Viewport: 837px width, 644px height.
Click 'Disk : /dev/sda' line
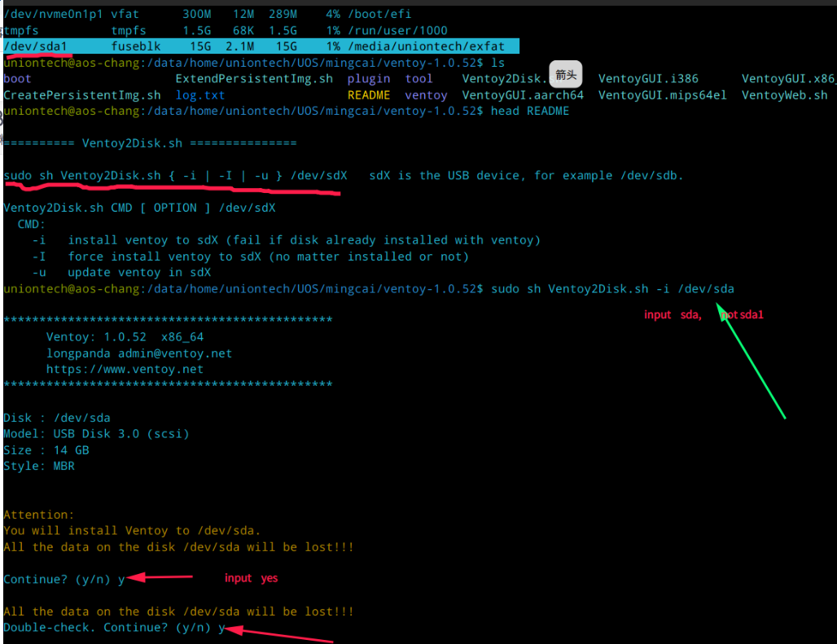pos(57,418)
